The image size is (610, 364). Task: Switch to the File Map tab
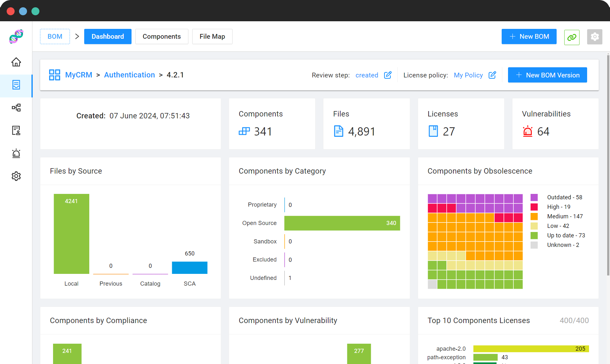[x=212, y=36]
